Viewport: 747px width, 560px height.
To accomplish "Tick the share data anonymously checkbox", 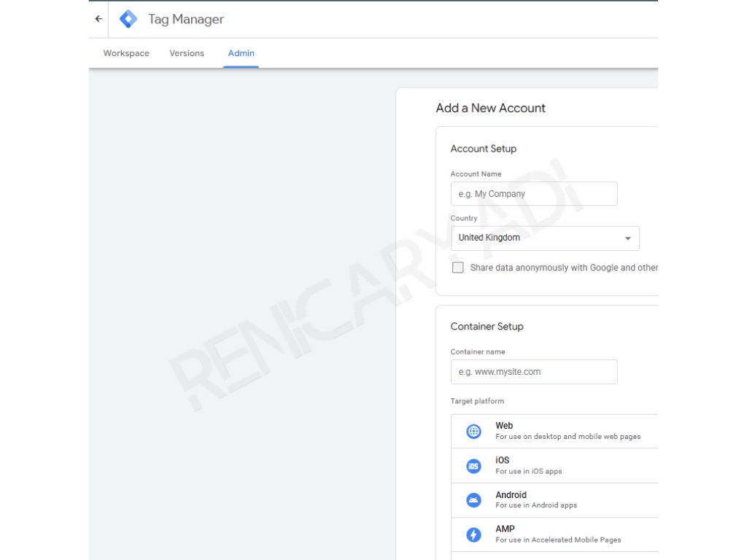I will [x=458, y=268].
